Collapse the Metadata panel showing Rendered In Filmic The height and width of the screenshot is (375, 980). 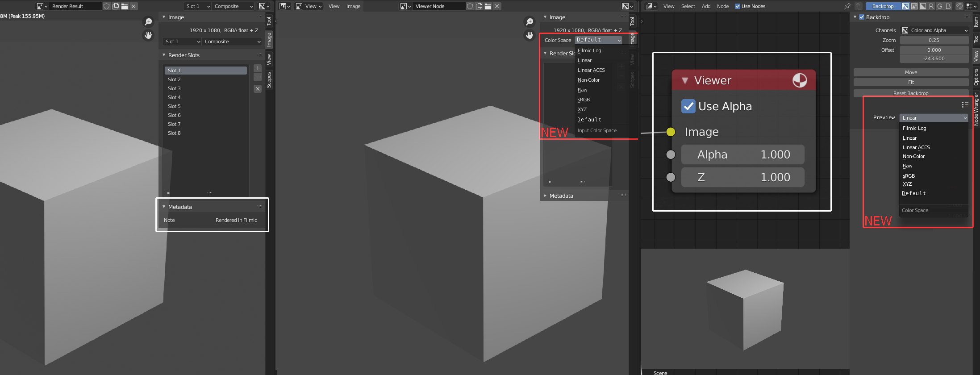(x=164, y=207)
